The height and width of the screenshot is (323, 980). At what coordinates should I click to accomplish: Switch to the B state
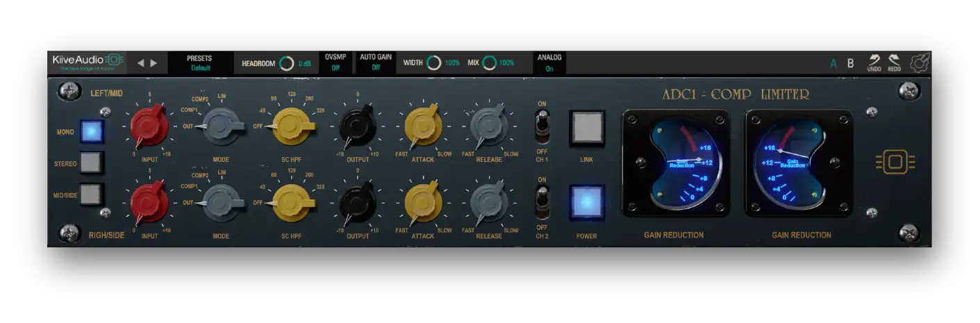click(x=850, y=63)
